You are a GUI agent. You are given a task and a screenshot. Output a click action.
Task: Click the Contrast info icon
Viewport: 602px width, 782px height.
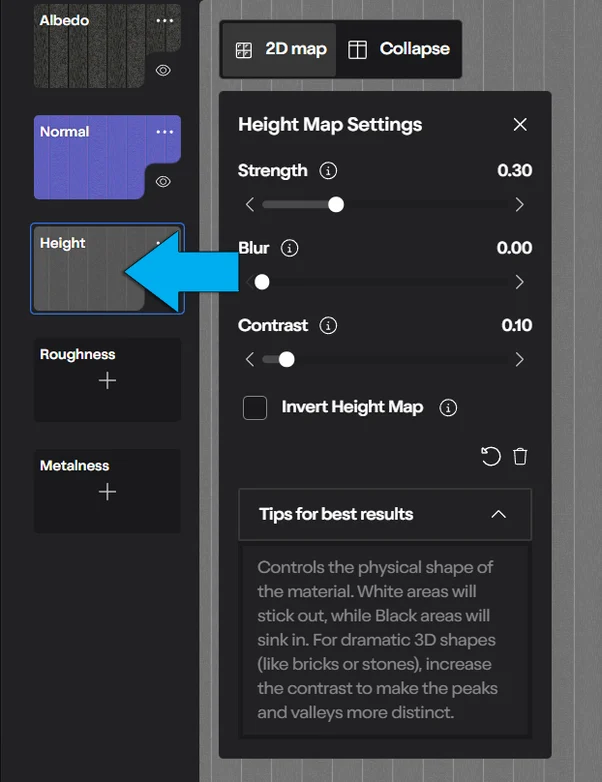point(328,325)
